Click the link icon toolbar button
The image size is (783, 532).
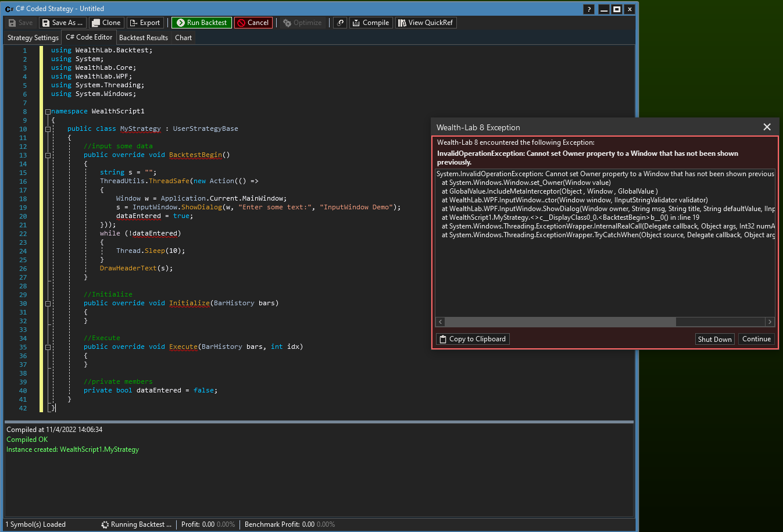tap(341, 23)
